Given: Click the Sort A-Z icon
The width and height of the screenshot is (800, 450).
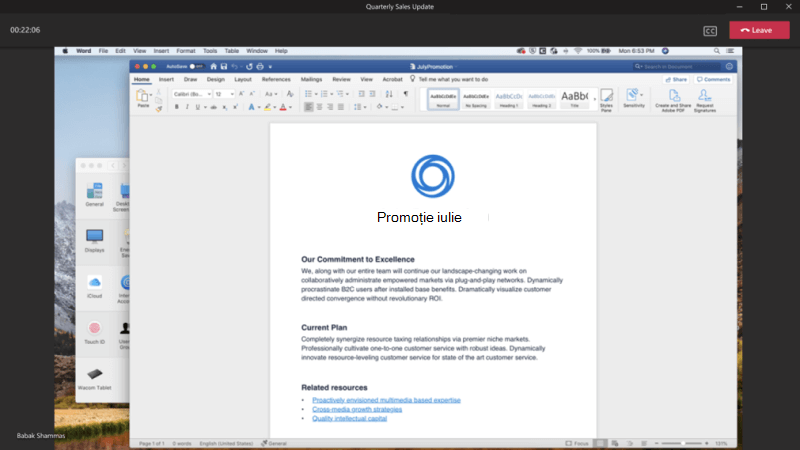Looking at the screenshot, I should (389, 94).
